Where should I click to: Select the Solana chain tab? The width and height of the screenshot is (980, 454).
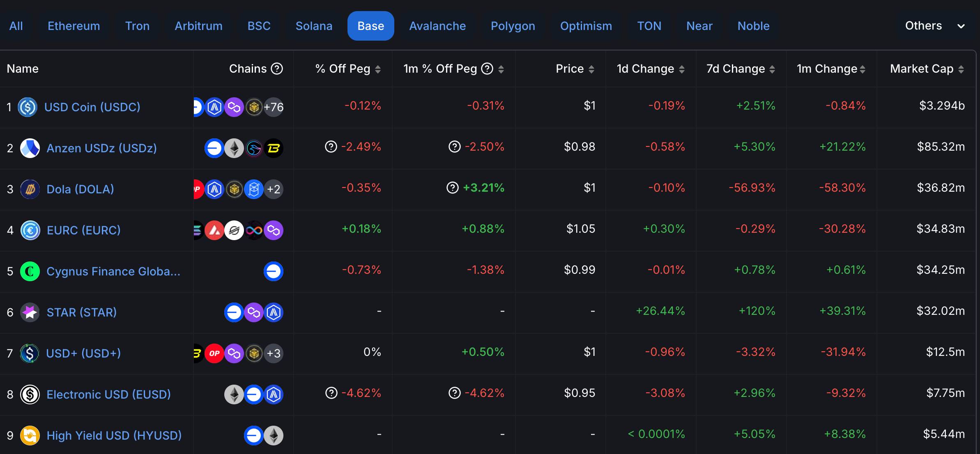[314, 26]
